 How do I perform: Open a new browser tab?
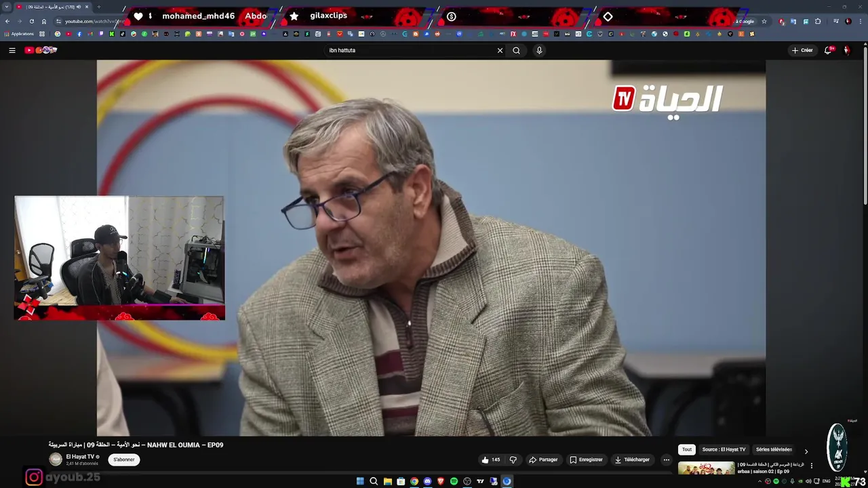point(99,7)
